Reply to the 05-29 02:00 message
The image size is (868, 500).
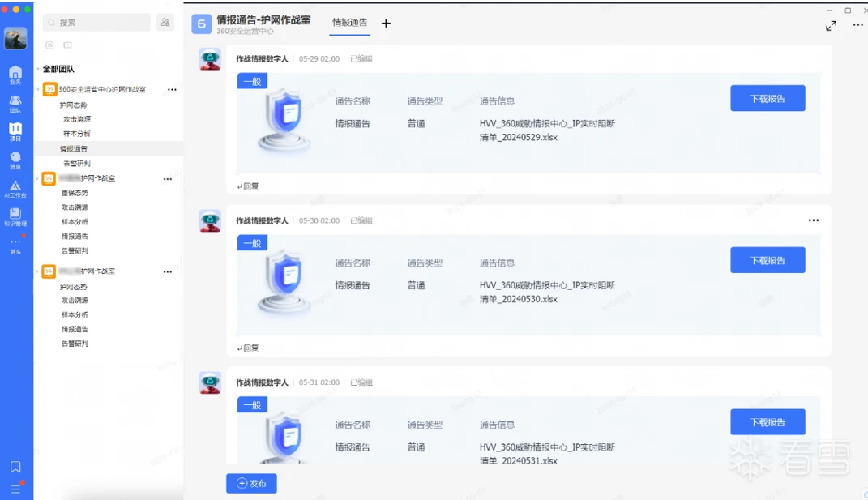(248, 186)
